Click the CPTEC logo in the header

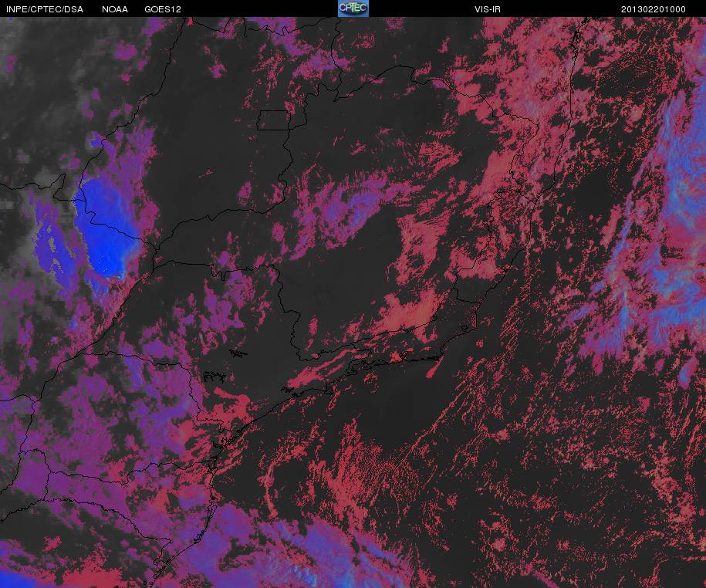[353, 8]
